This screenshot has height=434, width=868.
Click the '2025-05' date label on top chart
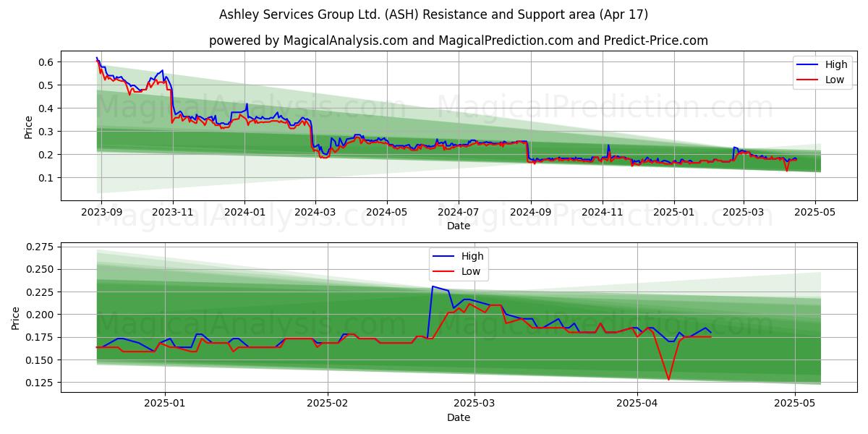815,212
